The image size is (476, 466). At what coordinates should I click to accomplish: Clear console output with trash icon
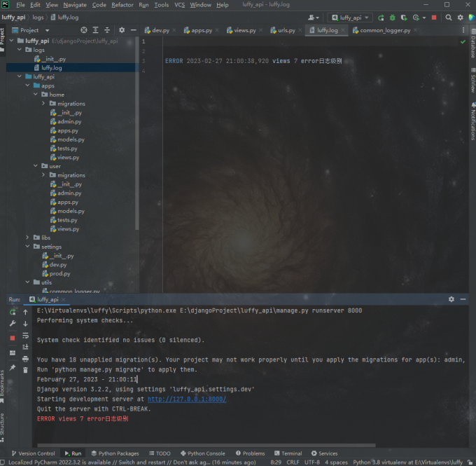click(x=25, y=369)
